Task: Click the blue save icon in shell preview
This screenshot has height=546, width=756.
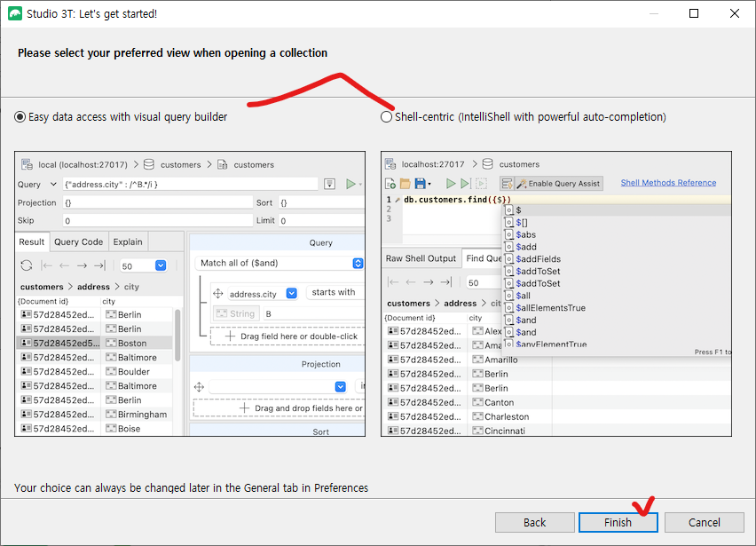Action: click(x=420, y=183)
